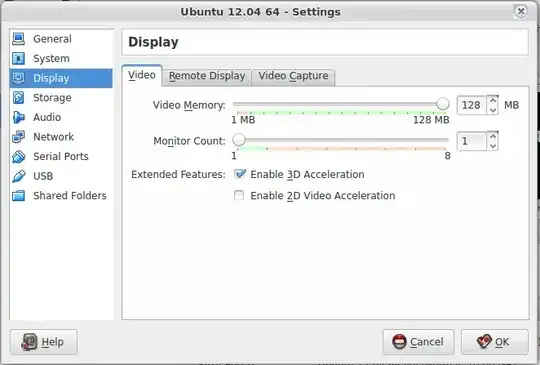Click the Monitor Count slider handle
Viewport: 540px width, 365px height.
(239, 140)
